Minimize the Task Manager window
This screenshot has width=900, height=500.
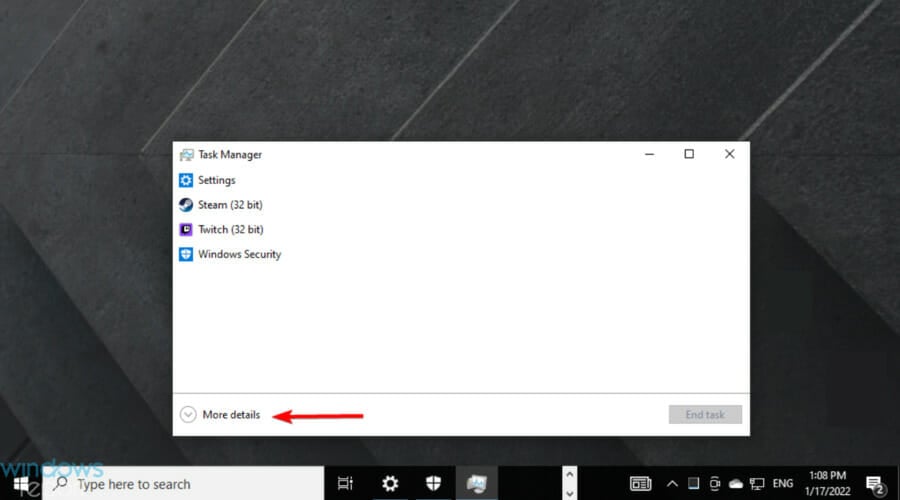point(649,154)
